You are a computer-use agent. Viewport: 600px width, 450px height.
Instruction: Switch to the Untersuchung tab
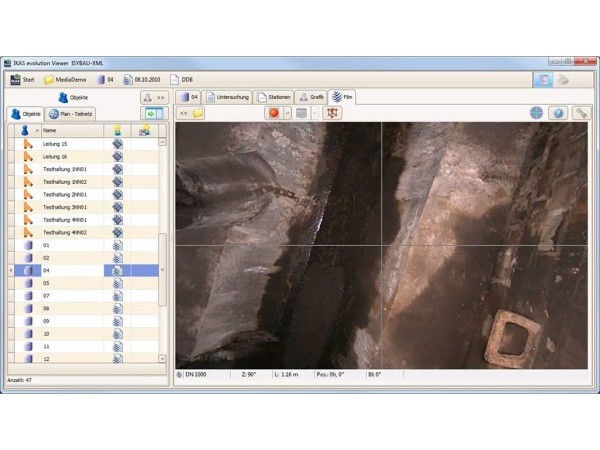pos(227,97)
